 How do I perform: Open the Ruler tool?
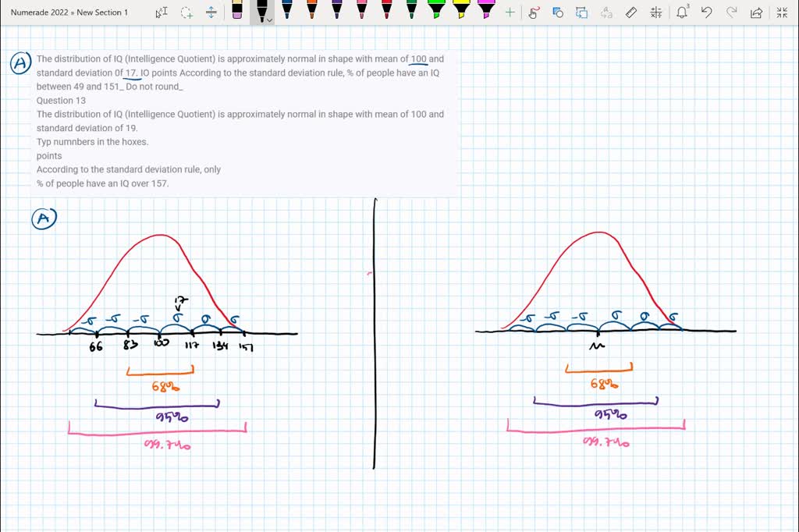(x=631, y=12)
